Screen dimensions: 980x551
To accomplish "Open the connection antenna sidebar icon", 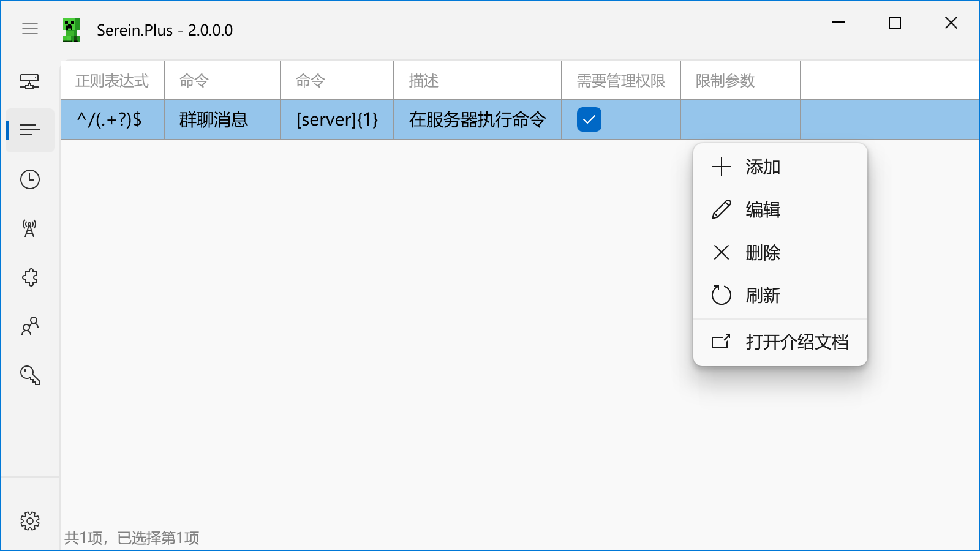I will pyautogui.click(x=29, y=228).
